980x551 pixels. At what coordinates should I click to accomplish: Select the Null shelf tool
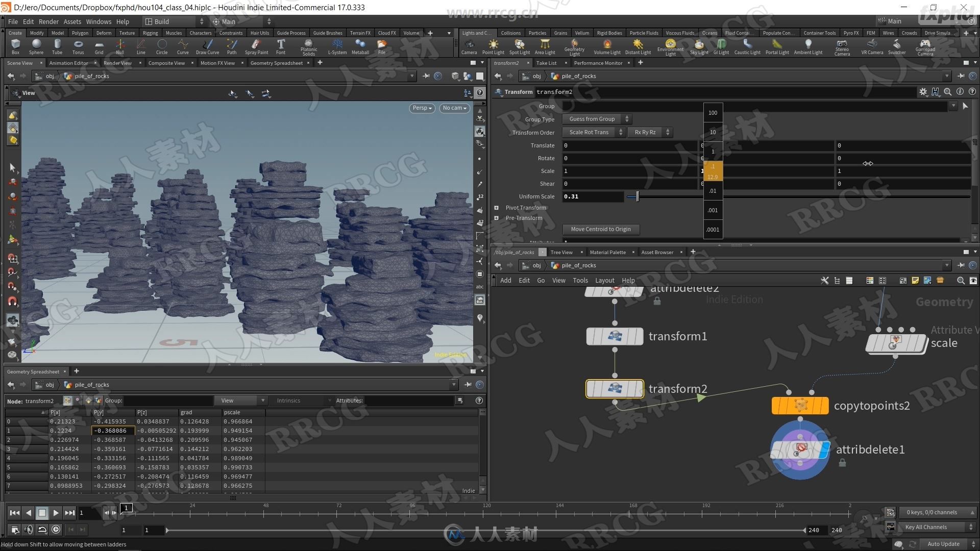(x=120, y=46)
